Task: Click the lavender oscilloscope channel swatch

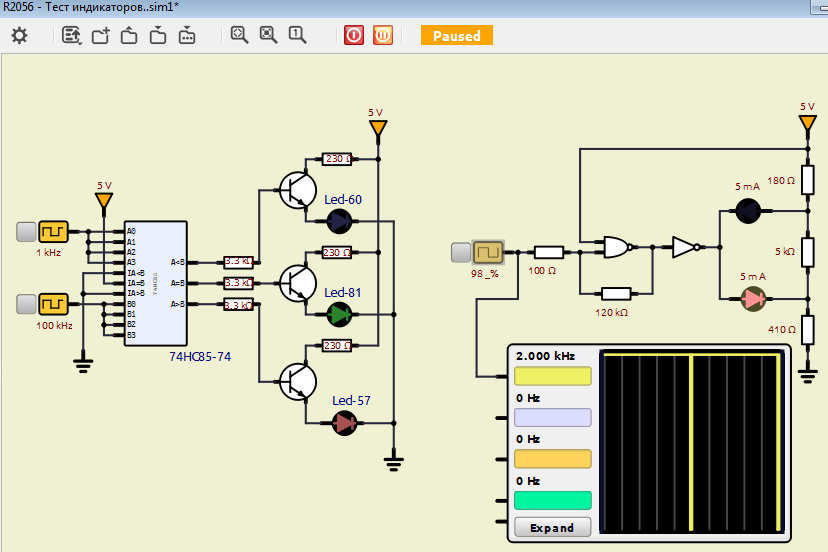Action: coord(553,418)
